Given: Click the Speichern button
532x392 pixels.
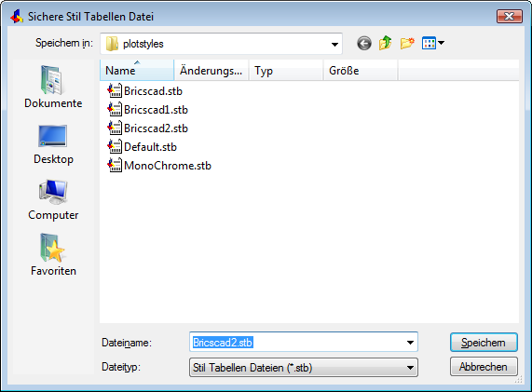Looking at the screenshot, I should 484,343.
